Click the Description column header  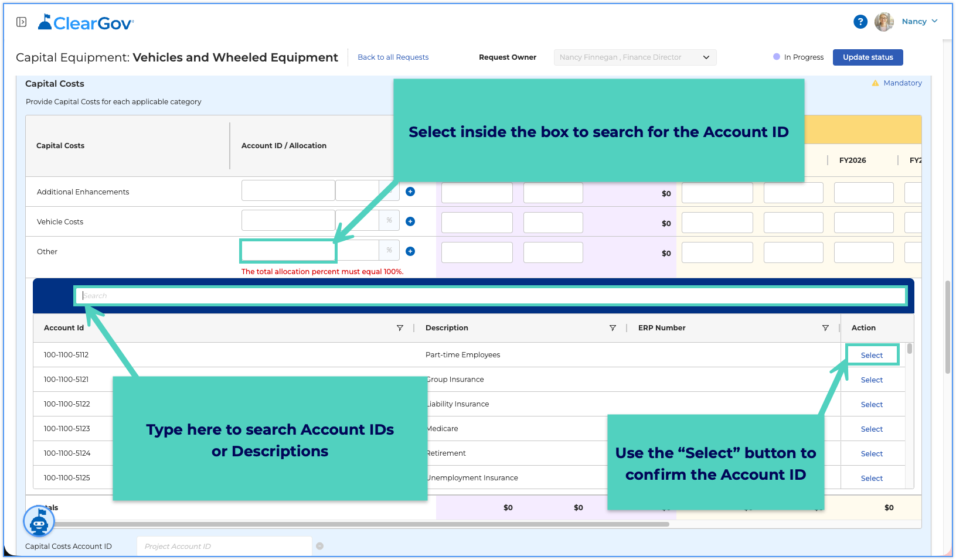(x=447, y=328)
